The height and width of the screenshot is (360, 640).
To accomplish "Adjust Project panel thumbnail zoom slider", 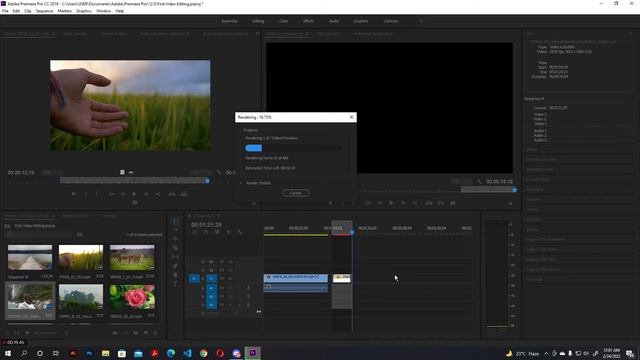I will 46,333.
